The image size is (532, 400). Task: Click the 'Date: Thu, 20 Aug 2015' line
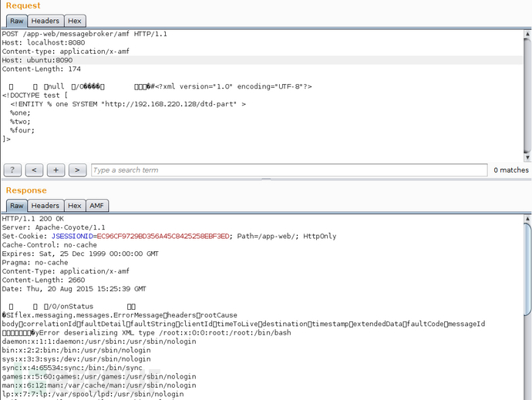point(74,289)
